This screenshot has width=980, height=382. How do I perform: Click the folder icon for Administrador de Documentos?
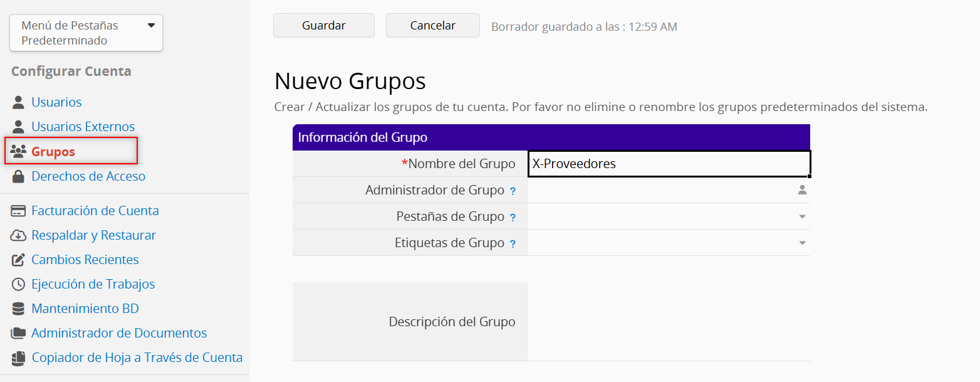[x=19, y=333]
